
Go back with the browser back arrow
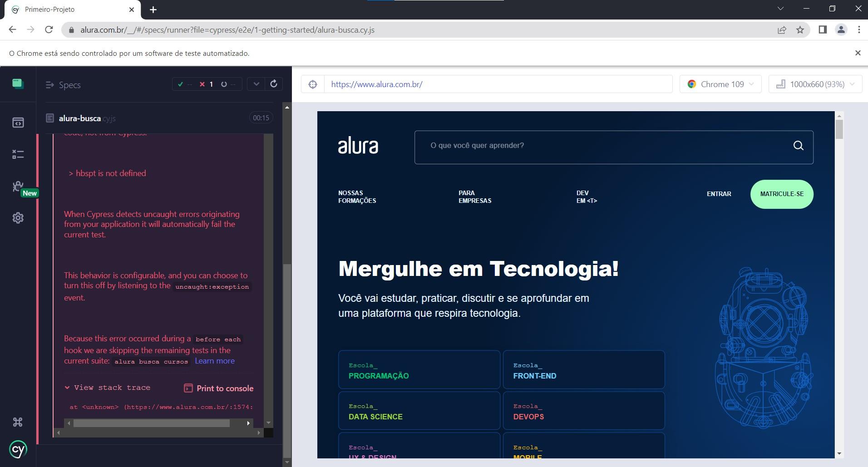[12, 29]
